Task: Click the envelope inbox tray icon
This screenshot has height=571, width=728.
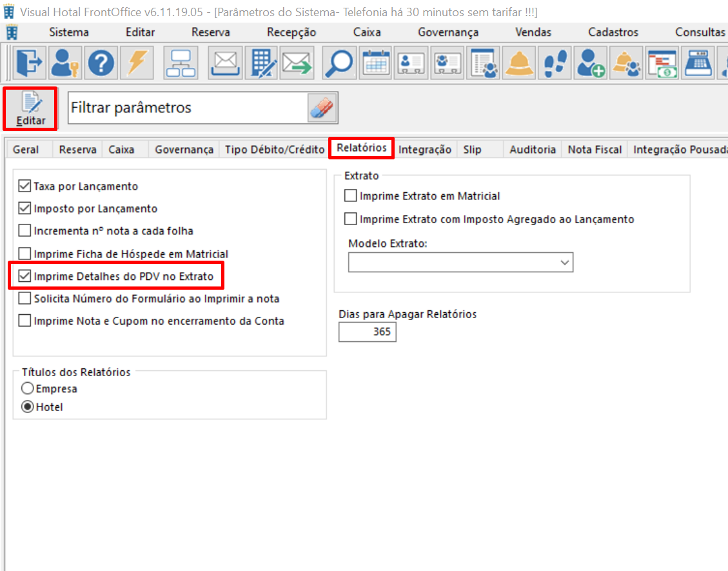Action: 225,63
